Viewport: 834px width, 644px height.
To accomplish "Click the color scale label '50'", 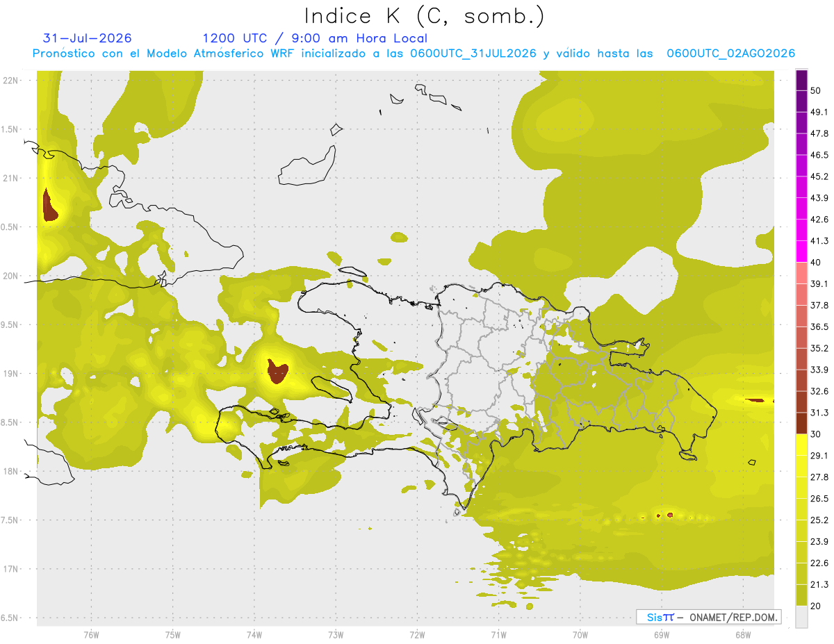I will point(816,90).
